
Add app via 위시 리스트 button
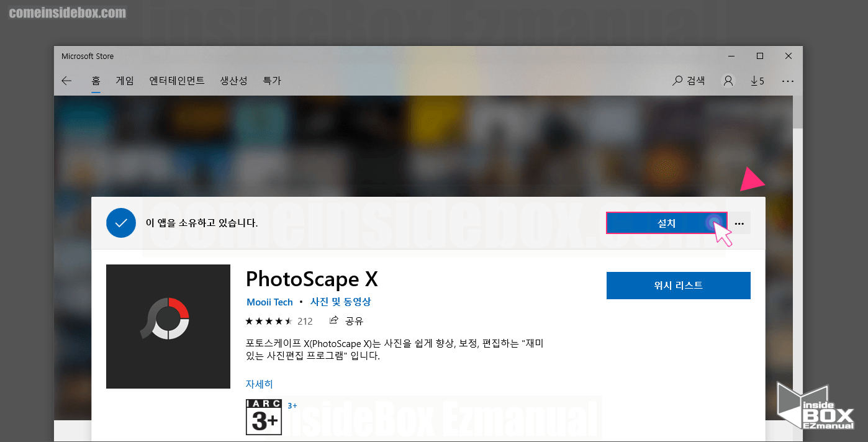tap(679, 286)
